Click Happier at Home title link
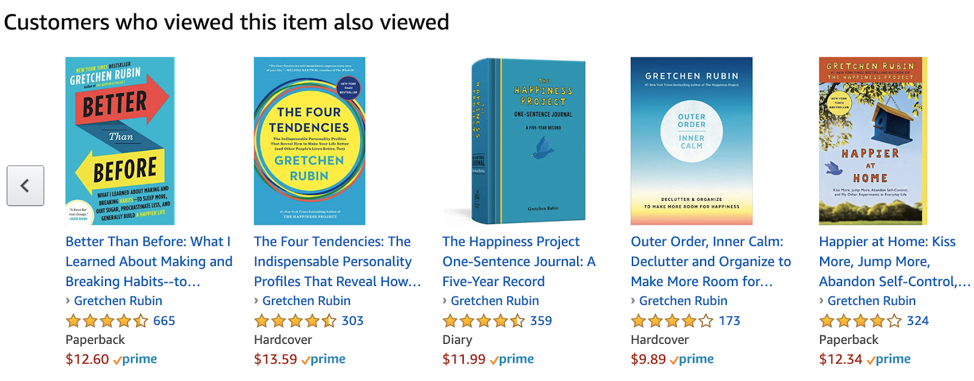 [894, 261]
